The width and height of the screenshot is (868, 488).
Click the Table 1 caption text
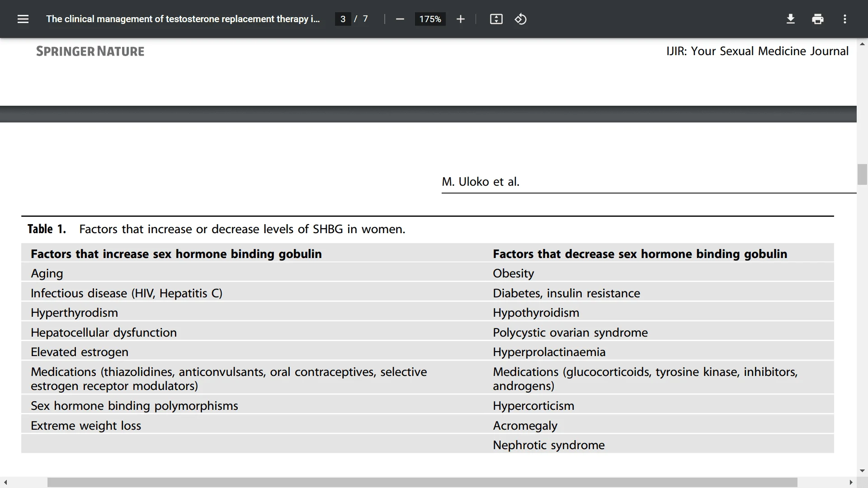point(216,229)
